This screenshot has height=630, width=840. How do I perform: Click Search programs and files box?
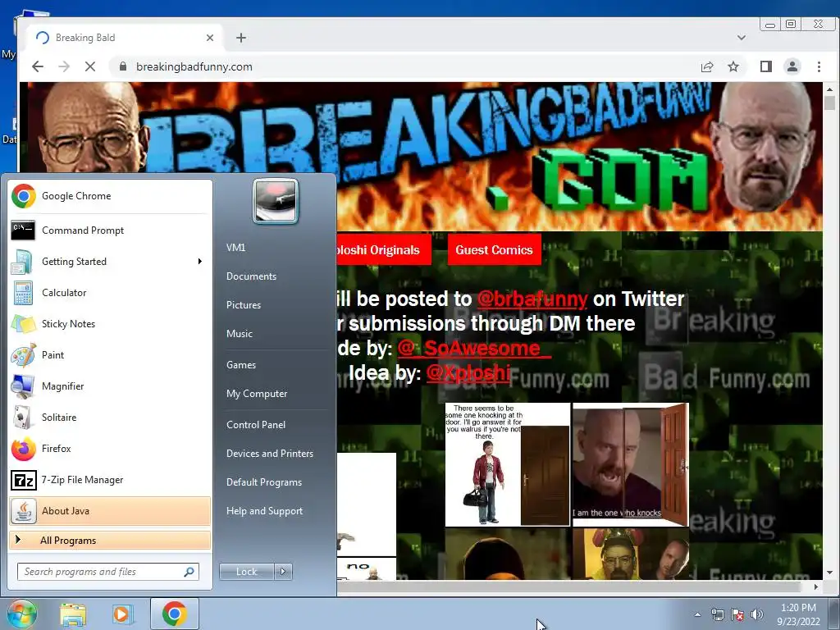[108, 572]
